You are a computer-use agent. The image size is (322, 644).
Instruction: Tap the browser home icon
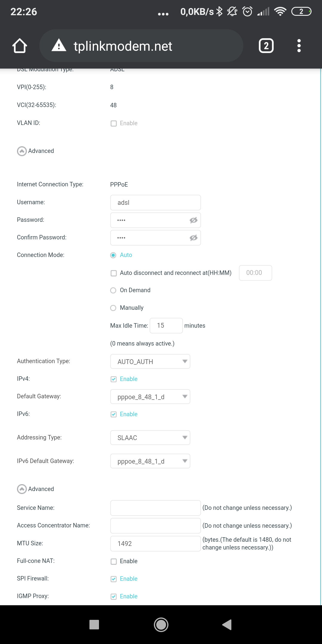[x=20, y=46]
